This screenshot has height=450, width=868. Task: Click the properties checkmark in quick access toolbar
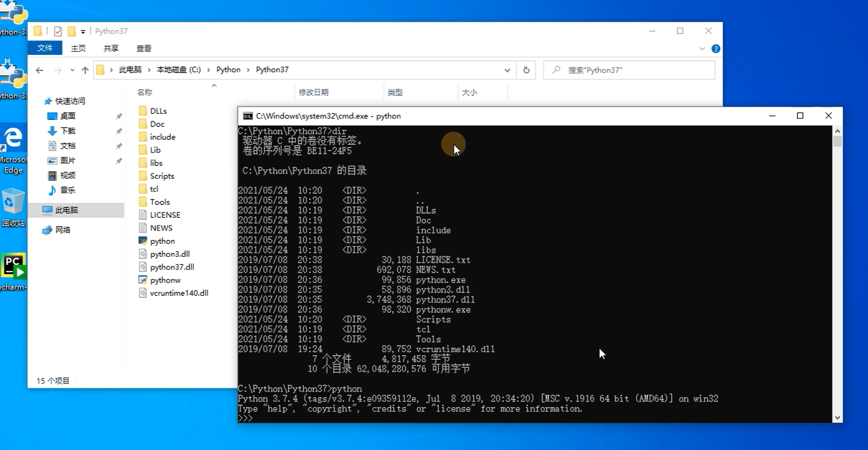click(x=58, y=31)
